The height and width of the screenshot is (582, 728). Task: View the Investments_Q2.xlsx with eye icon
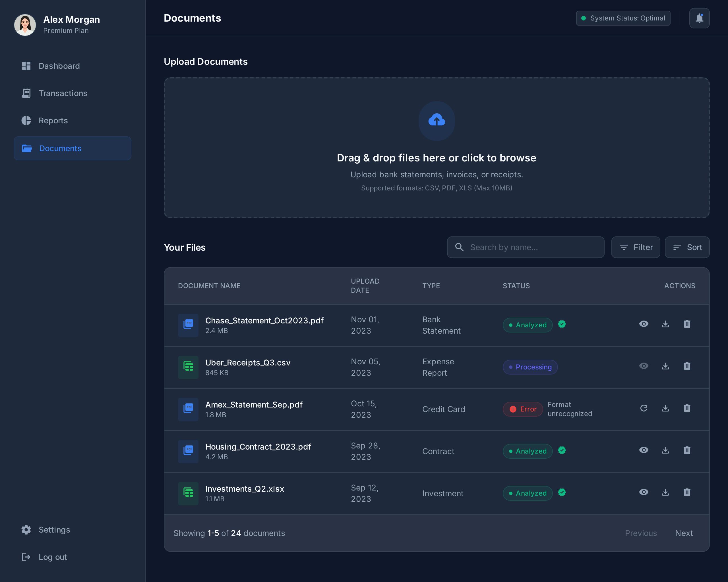click(x=644, y=492)
